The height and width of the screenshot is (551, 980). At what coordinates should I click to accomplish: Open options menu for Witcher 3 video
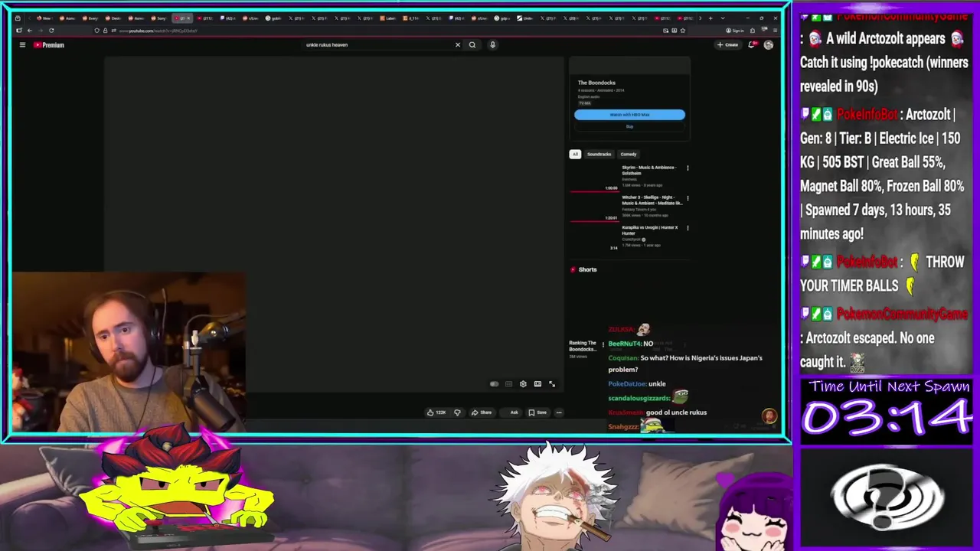(687, 197)
